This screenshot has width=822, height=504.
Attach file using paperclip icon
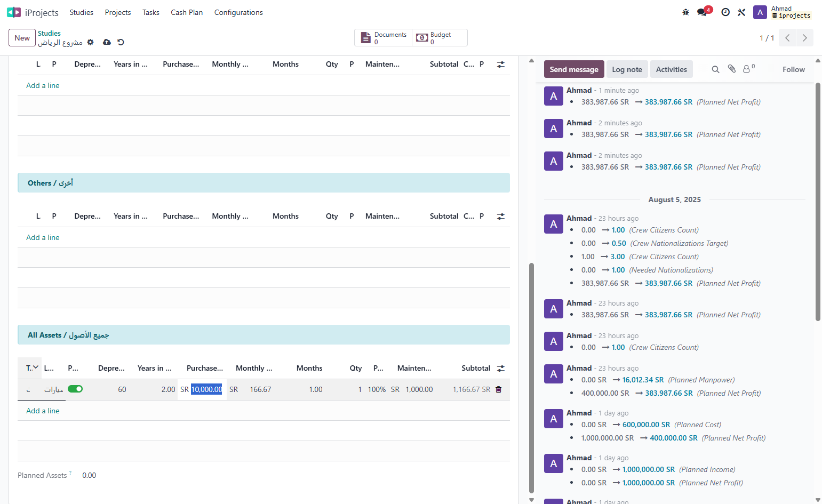coord(732,69)
